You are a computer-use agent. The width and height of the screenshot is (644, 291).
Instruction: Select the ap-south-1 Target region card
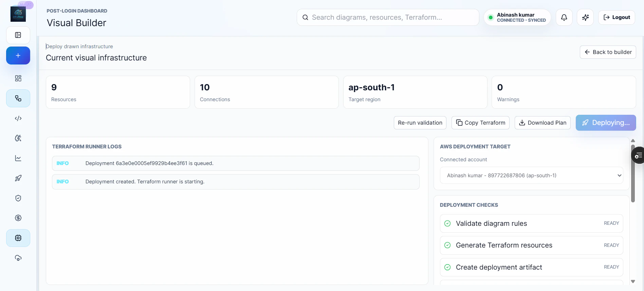[415, 92]
